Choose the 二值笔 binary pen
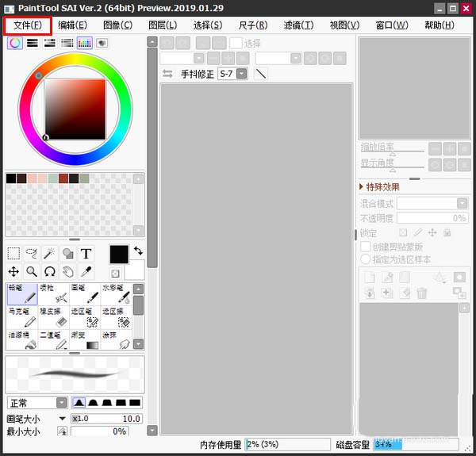The width and height of the screenshot is (476, 456). (x=54, y=339)
